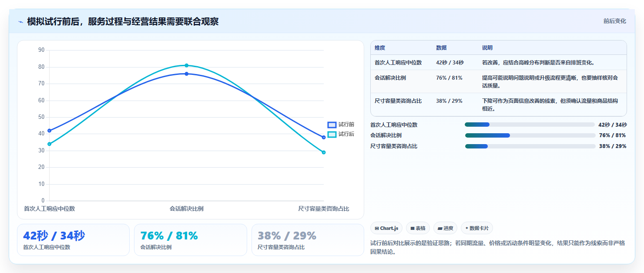Click the 42秒 / 34秒 value beside progress bar
Image resolution: width=644 pixels, height=273 pixels.
(x=613, y=125)
